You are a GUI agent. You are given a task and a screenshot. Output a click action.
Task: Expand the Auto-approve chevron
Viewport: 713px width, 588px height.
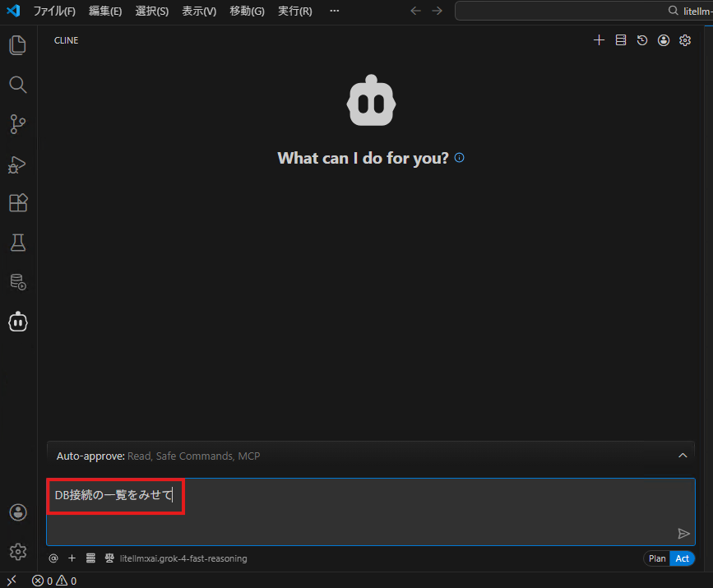tap(683, 456)
